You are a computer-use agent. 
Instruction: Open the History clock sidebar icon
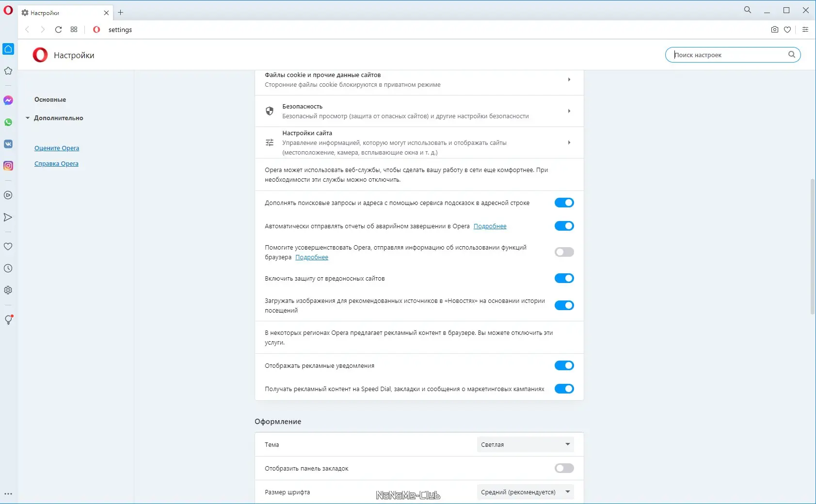pos(8,268)
